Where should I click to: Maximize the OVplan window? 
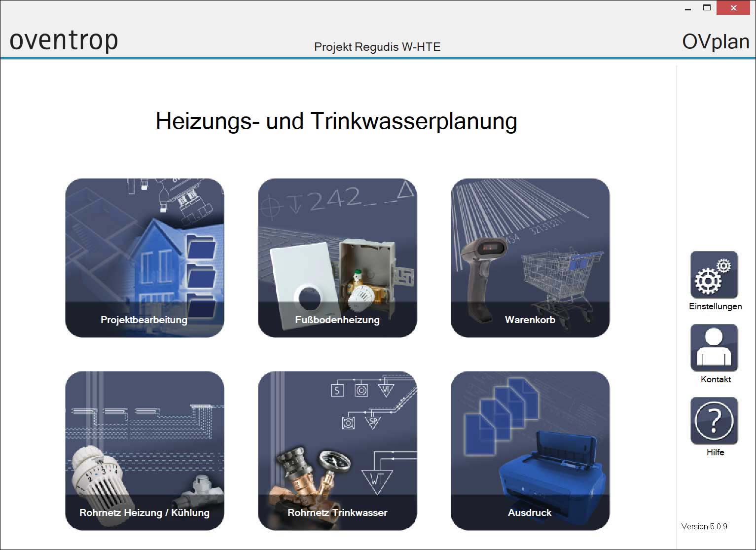click(x=707, y=8)
